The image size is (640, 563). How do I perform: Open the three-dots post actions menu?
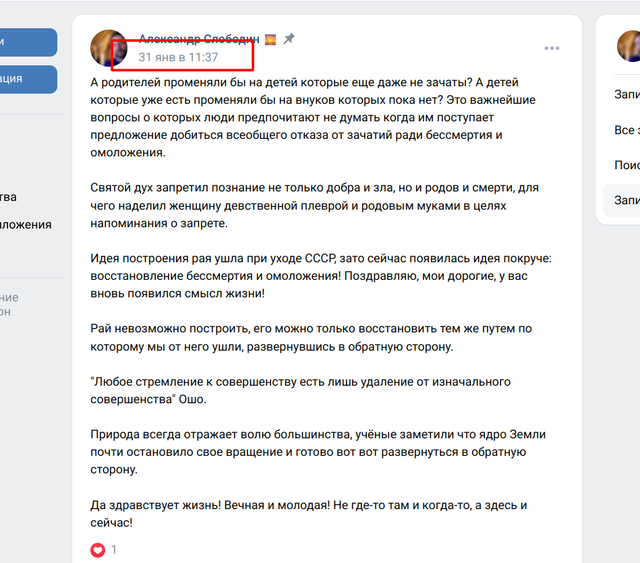(551, 49)
